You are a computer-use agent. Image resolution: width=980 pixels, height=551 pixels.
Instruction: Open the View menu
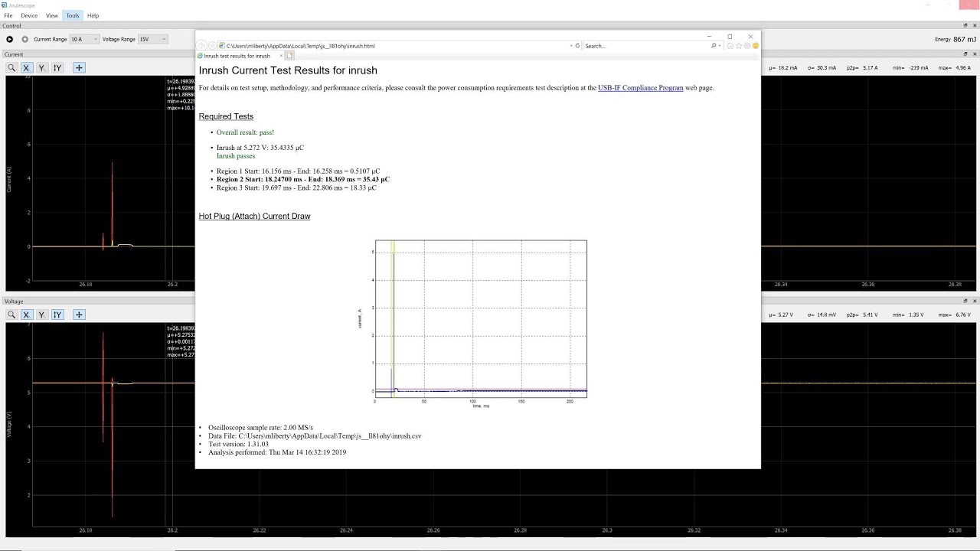[x=52, y=15]
